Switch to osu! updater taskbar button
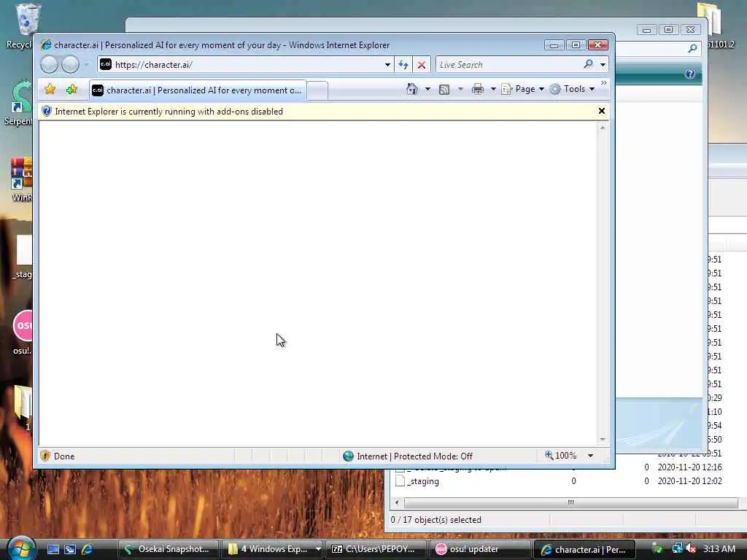 click(x=480, y=549)
